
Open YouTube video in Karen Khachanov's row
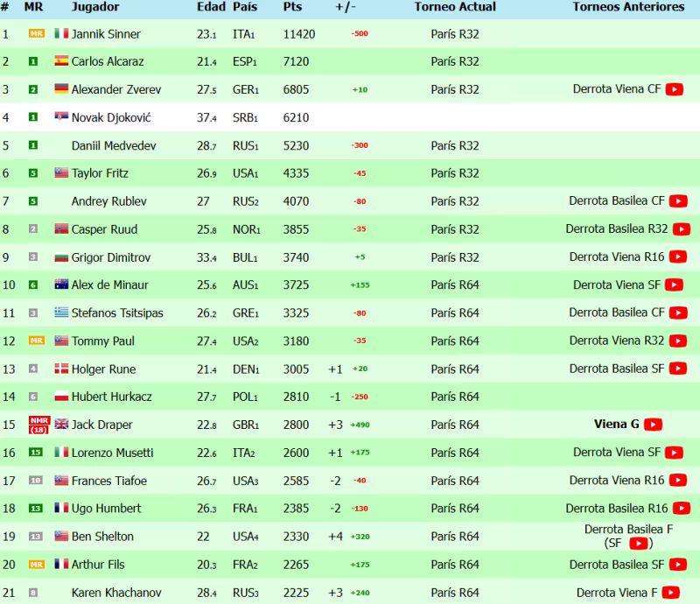pos(670,593)
